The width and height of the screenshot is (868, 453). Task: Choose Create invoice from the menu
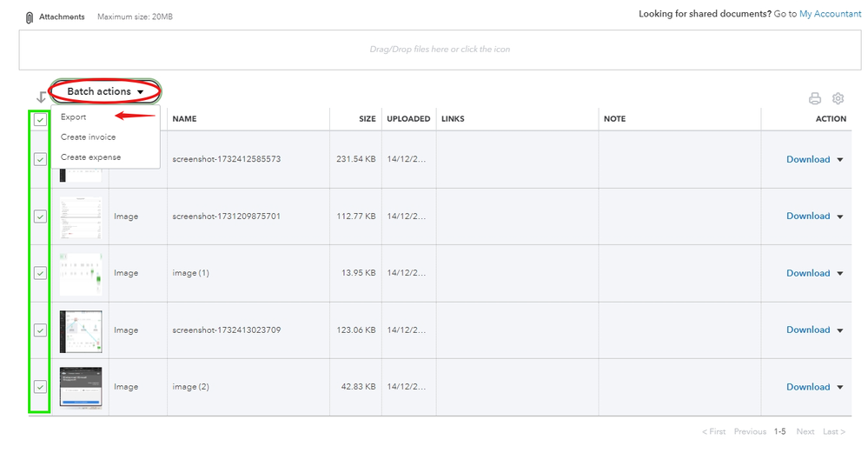tap(88, 137)
